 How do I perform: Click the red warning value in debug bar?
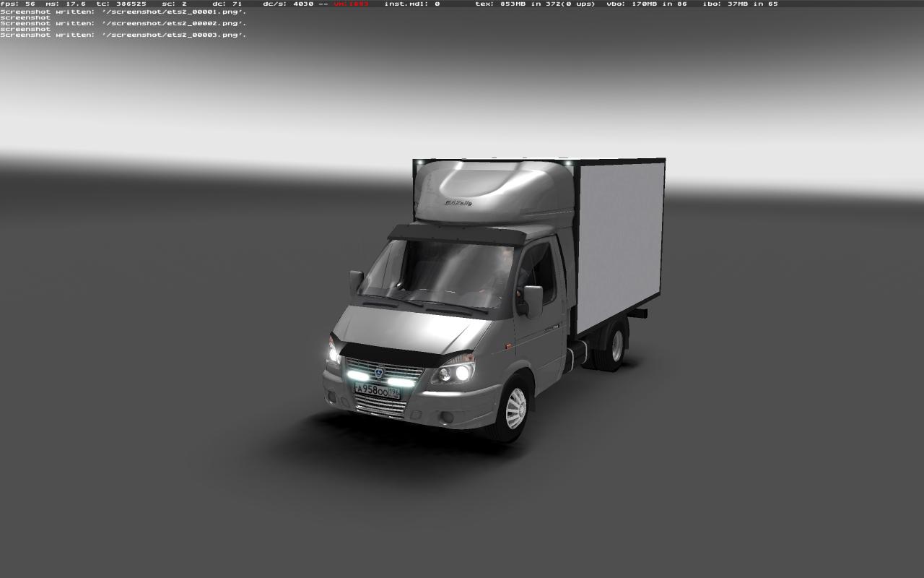tap(351, 4)
